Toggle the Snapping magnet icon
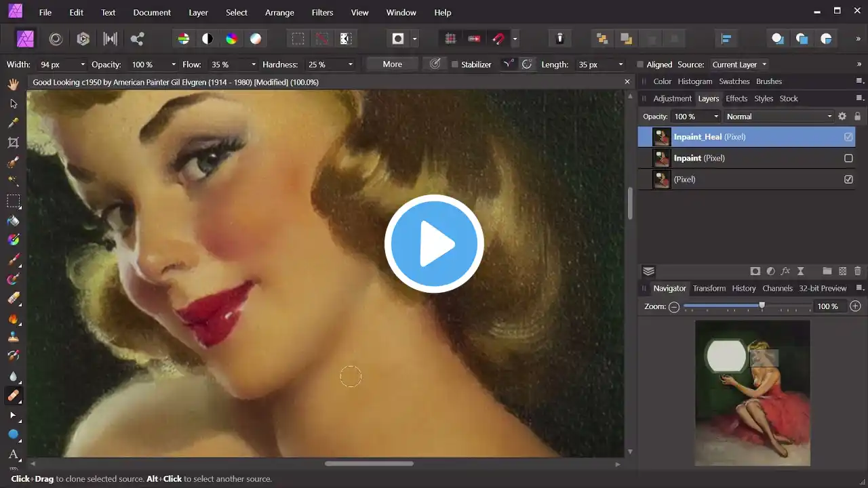 [498, 39]
